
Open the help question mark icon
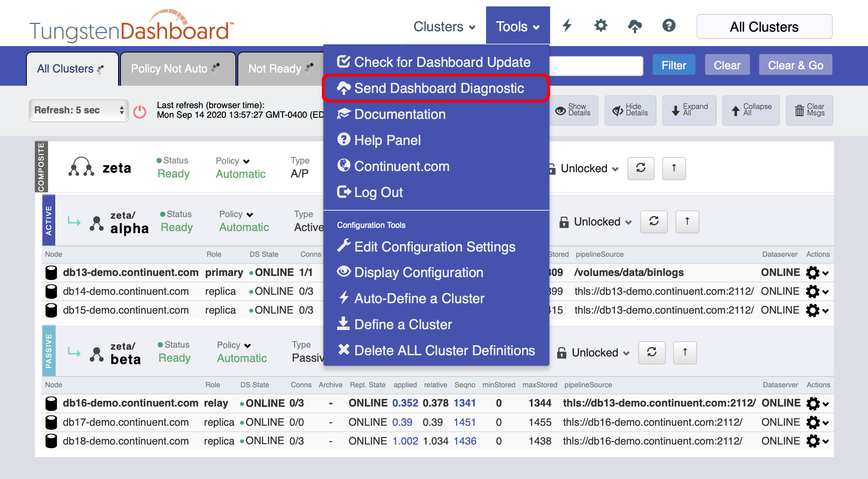pyautogui.click(x=669, y=26)
